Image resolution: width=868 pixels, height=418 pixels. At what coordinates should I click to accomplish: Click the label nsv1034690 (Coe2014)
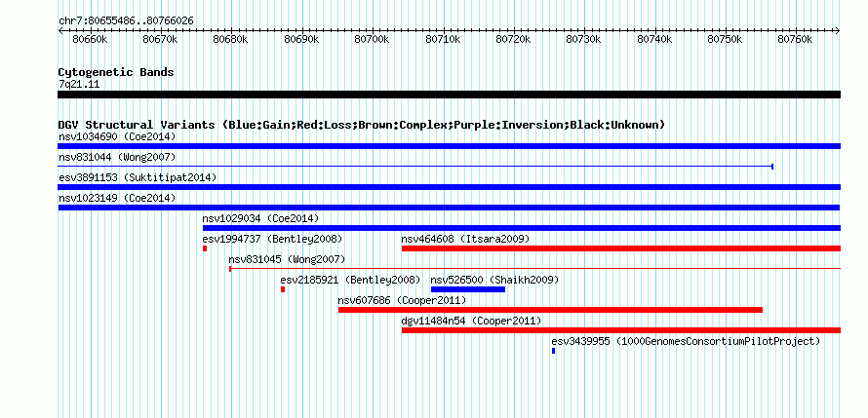pos(117,136)
